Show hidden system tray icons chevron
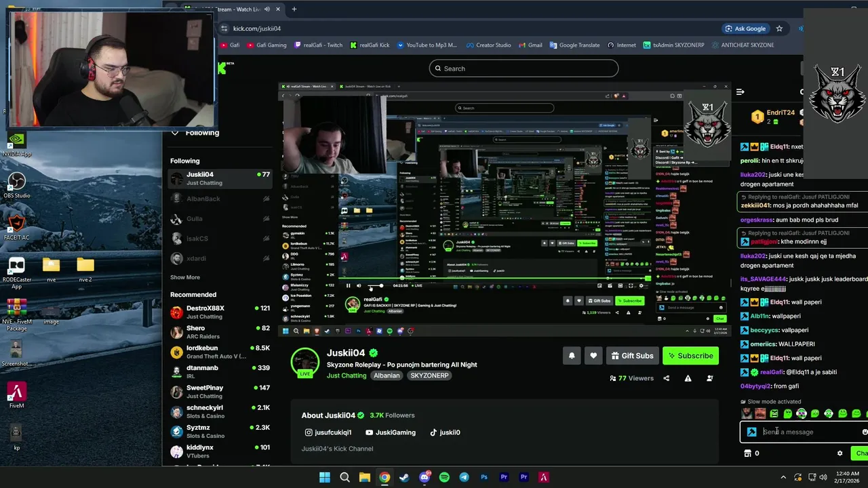 click(783, 477)
